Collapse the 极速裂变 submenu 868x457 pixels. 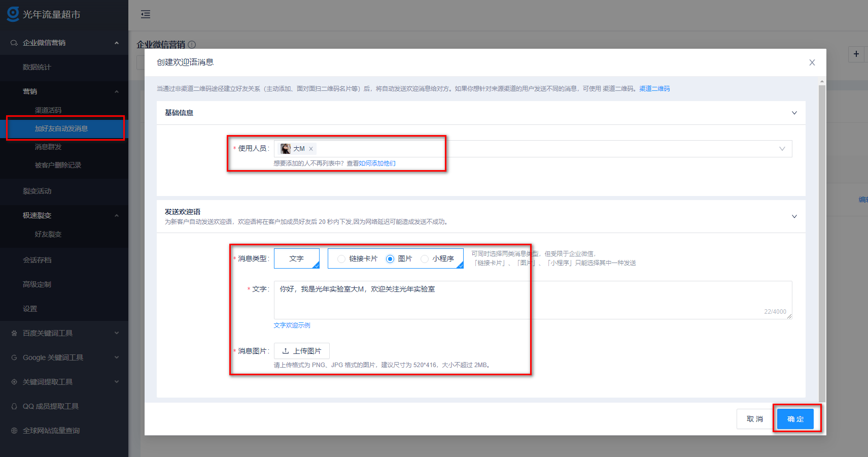pyautogui.click(x=117, y=215)
